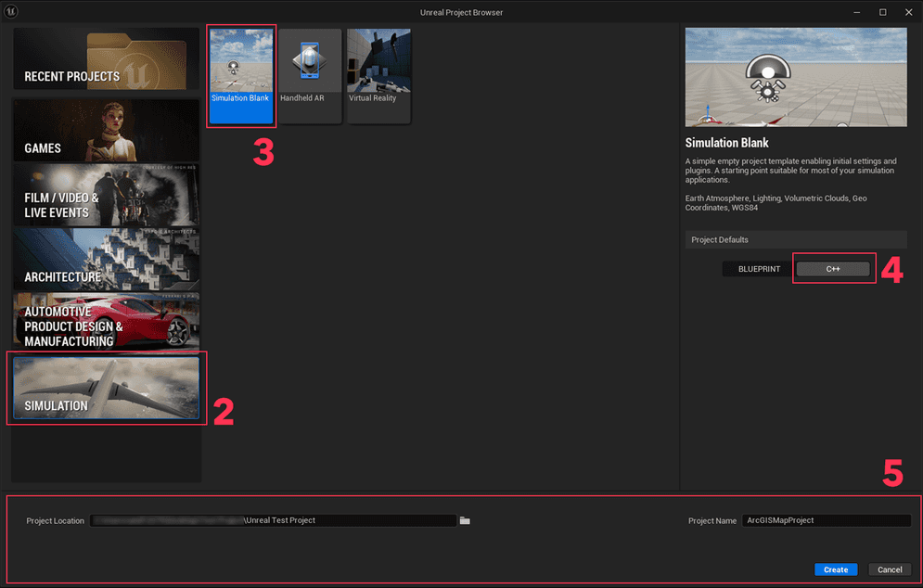Click the Project Defaults section header
Image resolution: width=923 pixels, height=588 pixels.
(796, 239)
